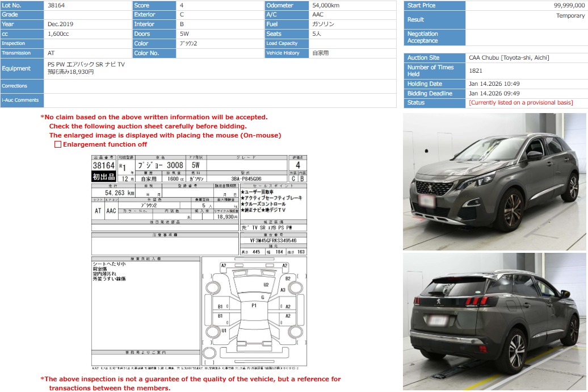This screenshot has width=588, height=392.
Task: Select the times held value 1821
Action: coord(476,70)
